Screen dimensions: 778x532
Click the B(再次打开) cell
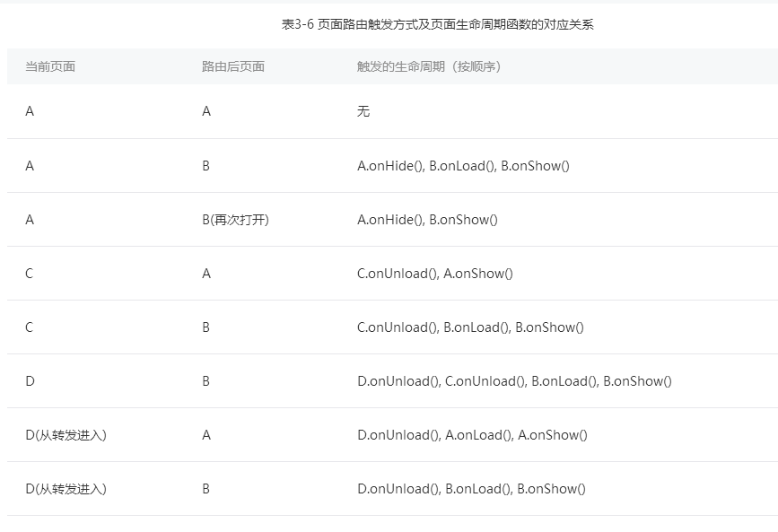click(x=236, y=220)
